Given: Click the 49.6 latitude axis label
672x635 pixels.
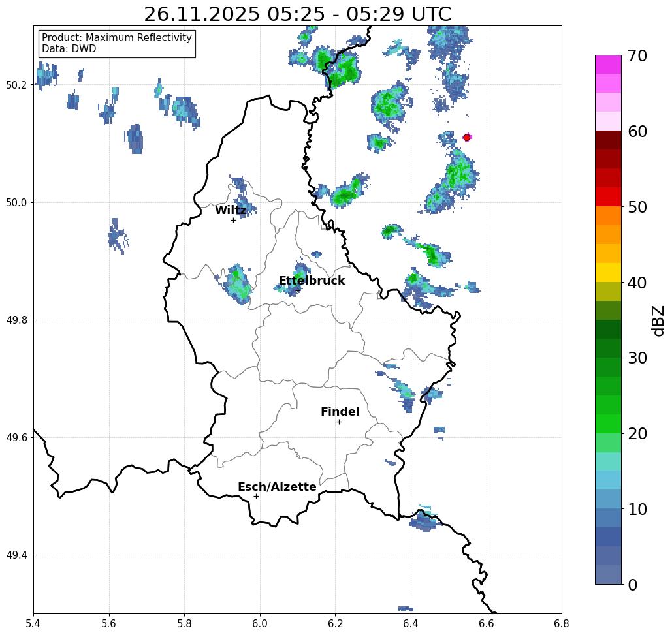Looking at the screenshot, I should point(16,438).
